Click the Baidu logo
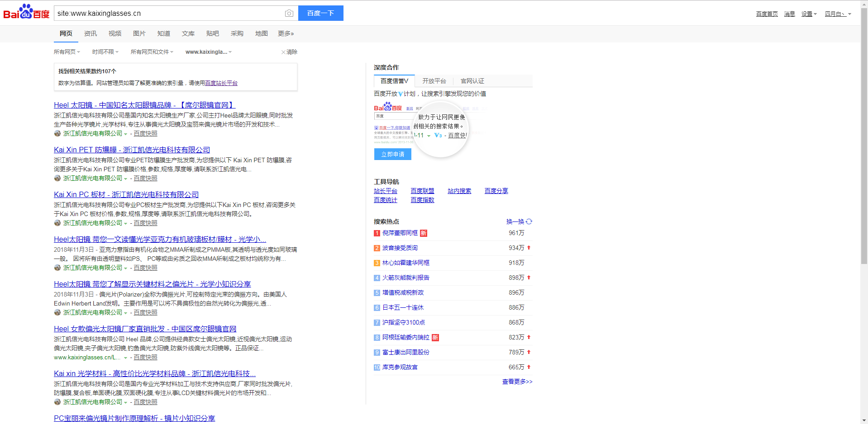This screenshot has width=868, height=424. click(x=26, y=12)
